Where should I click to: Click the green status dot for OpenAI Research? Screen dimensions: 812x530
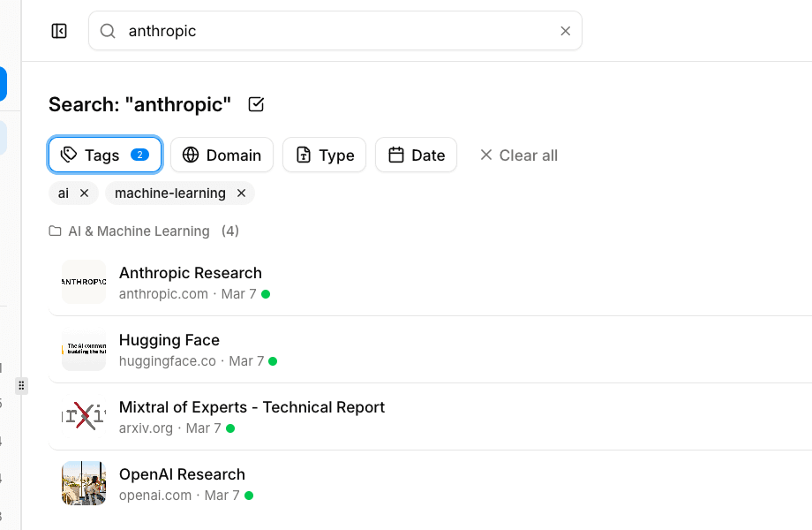click(249, 496)
